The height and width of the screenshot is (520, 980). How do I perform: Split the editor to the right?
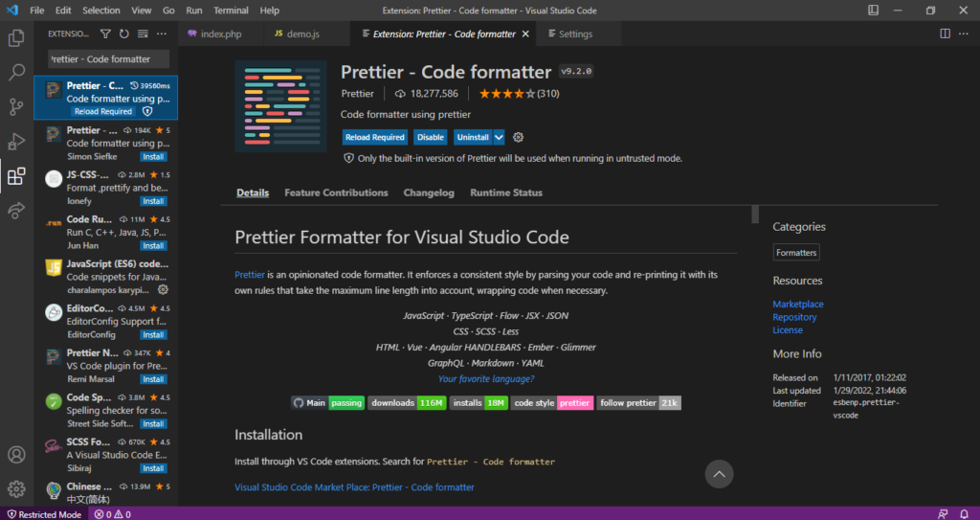pos(945,34)
